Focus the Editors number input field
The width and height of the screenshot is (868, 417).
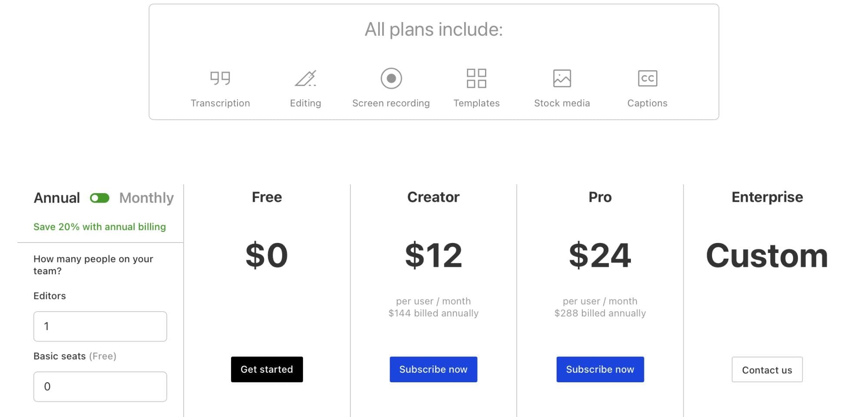coord(100,326)
